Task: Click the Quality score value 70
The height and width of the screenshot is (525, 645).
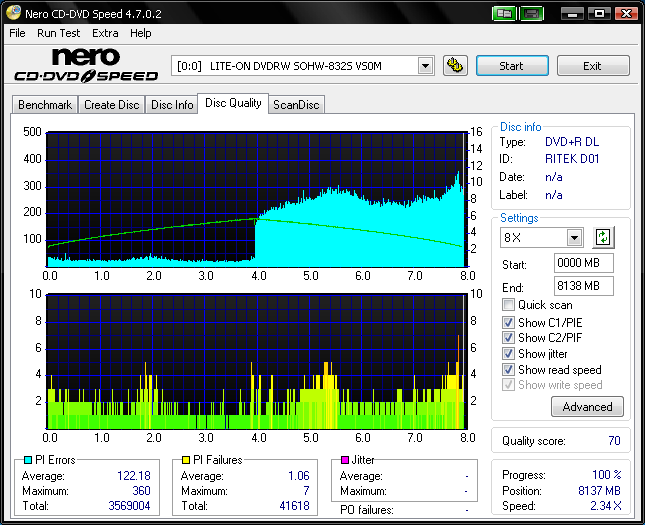Action: pyautogui.click(x=614, y=441)
